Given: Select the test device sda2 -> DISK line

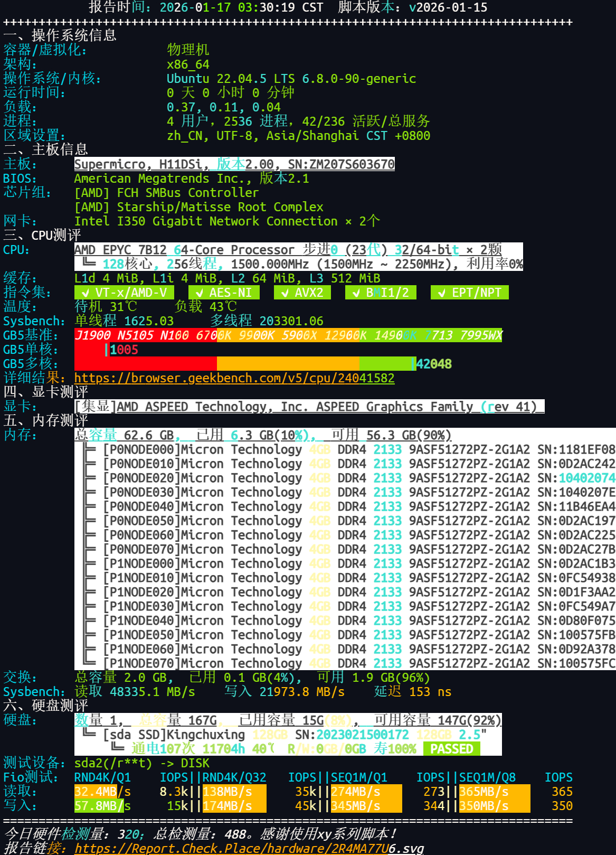Looking at the screenshot, I should [x=142, y=763].
